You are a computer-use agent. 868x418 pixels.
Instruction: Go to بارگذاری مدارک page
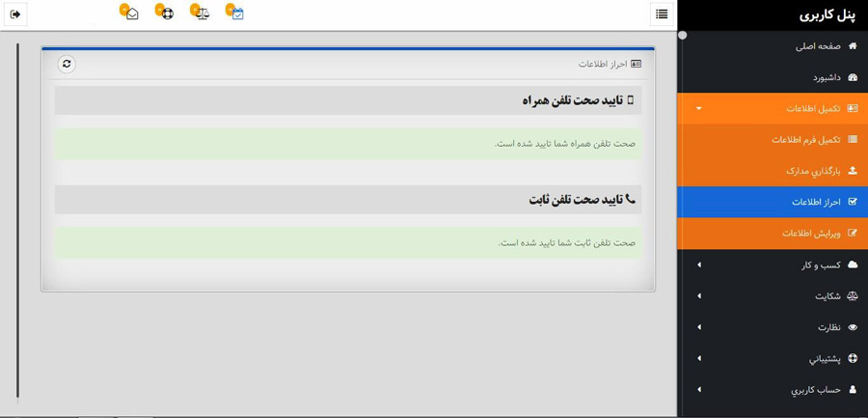pos(813,171)
